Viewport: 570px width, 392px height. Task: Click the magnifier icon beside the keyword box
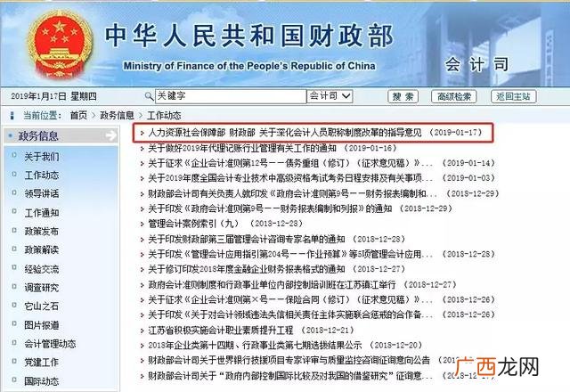149,96
